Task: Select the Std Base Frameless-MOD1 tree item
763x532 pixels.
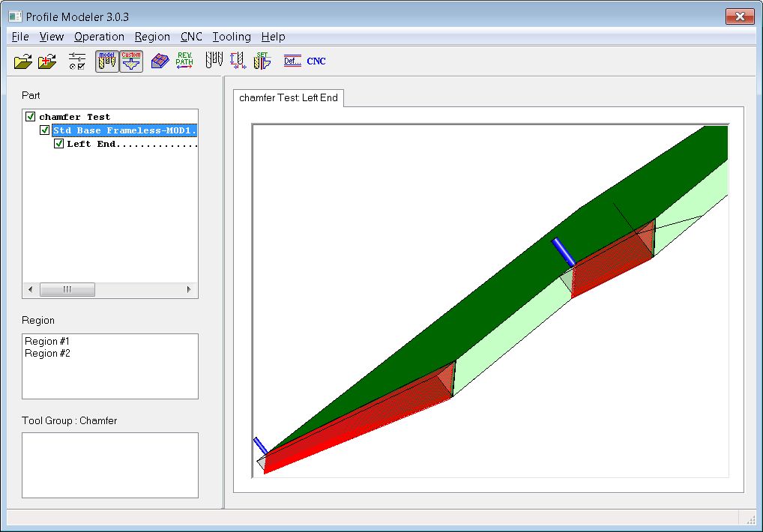Action: (x=124, y=130)
